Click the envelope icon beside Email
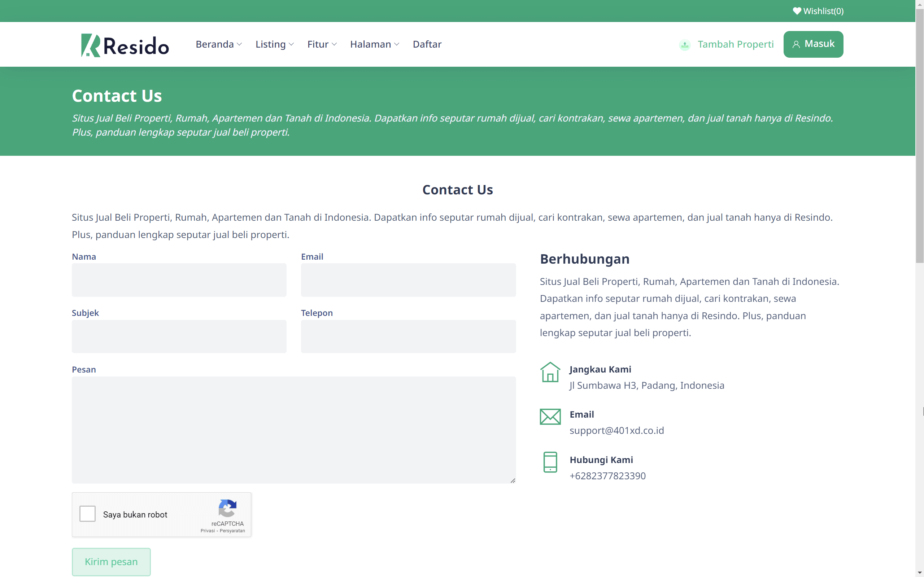924x577 pixels. pyautogui.click(x=550, y=417)
